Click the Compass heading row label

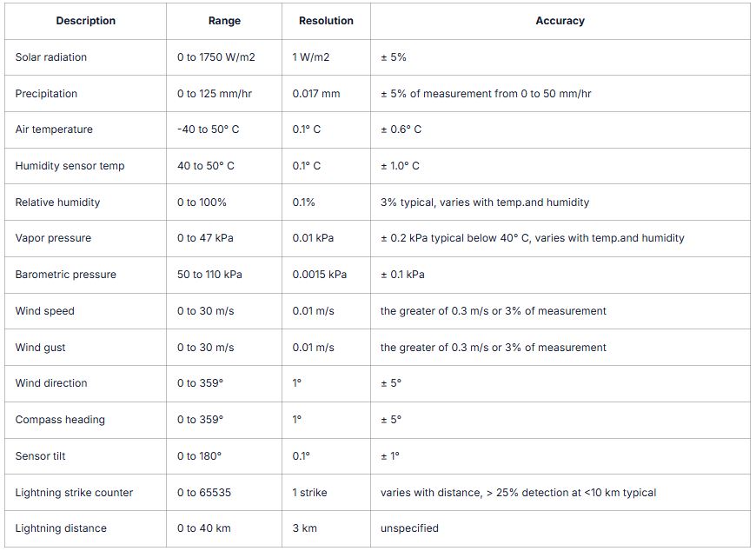point(60,420)
